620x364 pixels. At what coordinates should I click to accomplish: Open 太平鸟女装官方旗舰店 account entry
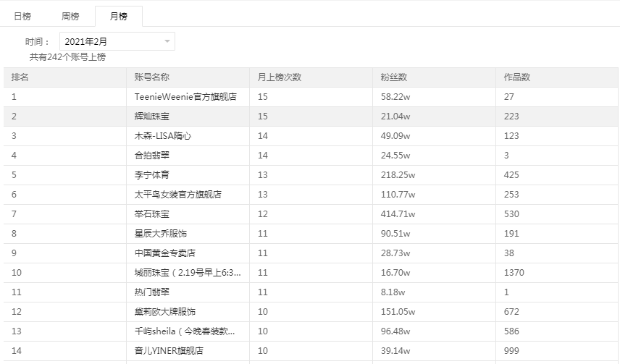(178, 195)
